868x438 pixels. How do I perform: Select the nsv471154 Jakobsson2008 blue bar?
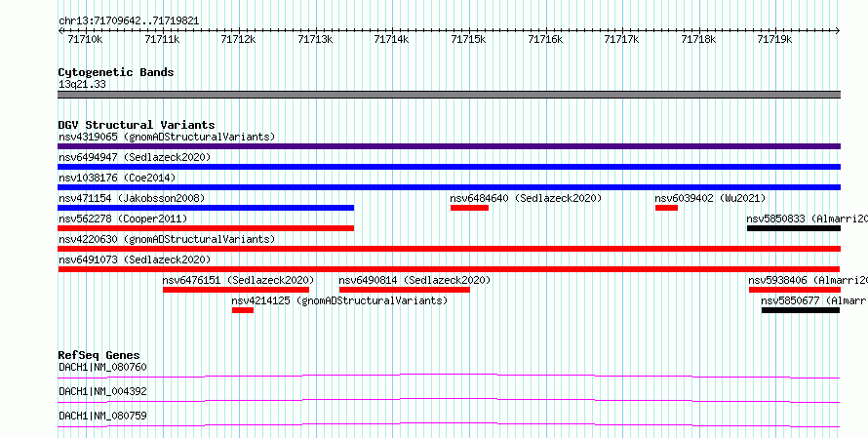click(x=206, y=208)
